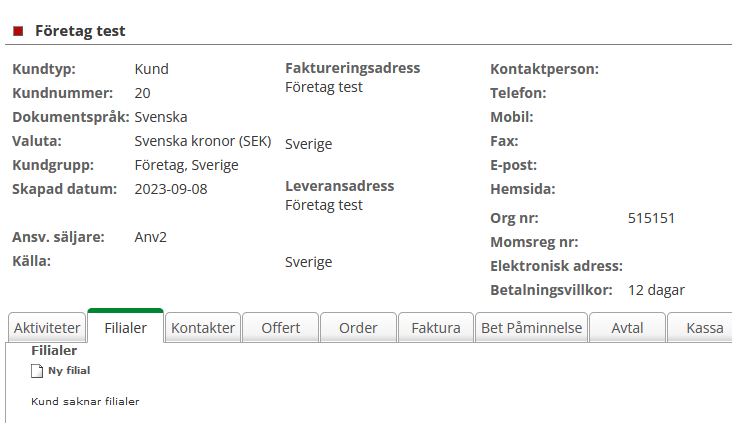Click the Ny filial document icon

tap(37, 370)
